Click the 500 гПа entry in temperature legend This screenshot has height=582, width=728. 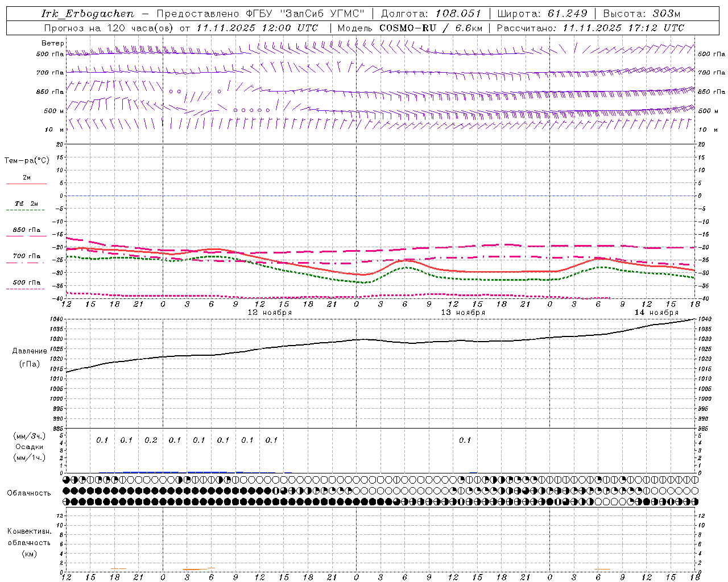[26, 282]
